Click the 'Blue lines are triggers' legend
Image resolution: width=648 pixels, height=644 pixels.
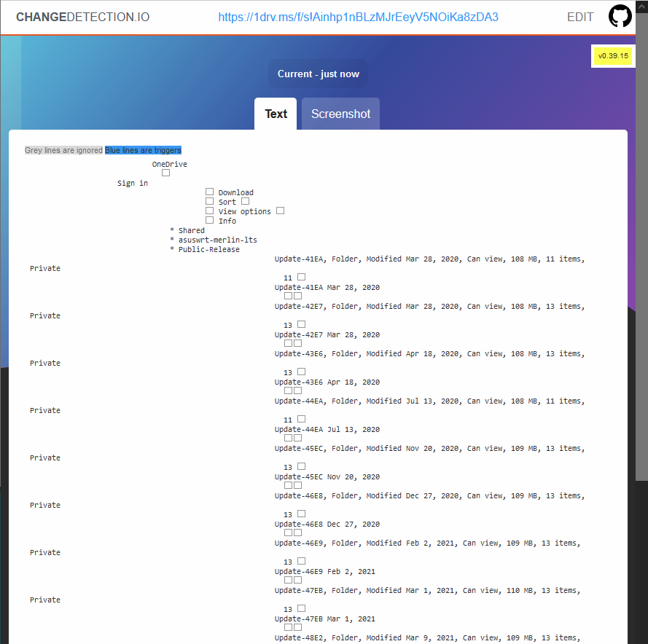pos(143,150)
